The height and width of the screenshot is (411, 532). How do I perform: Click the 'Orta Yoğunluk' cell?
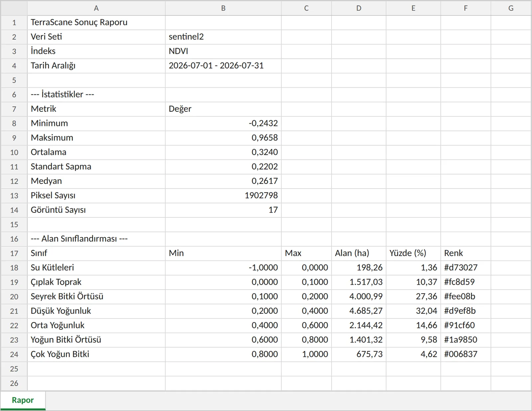tap(96, 326)
